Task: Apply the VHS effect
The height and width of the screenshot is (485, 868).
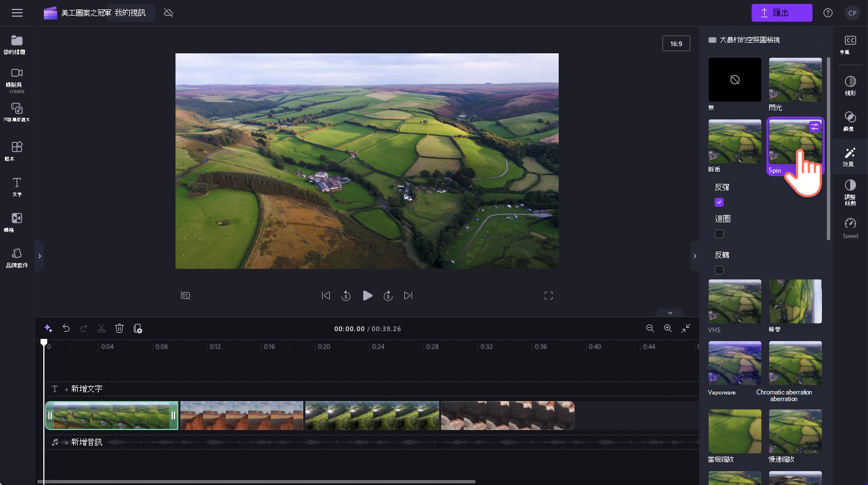Action: [735, 302]
